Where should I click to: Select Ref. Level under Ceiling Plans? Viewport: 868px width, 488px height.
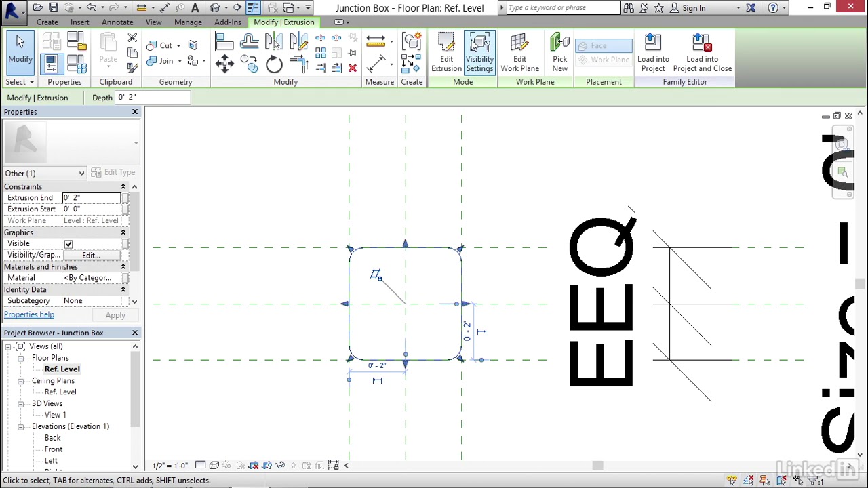[x=60, y=392]
